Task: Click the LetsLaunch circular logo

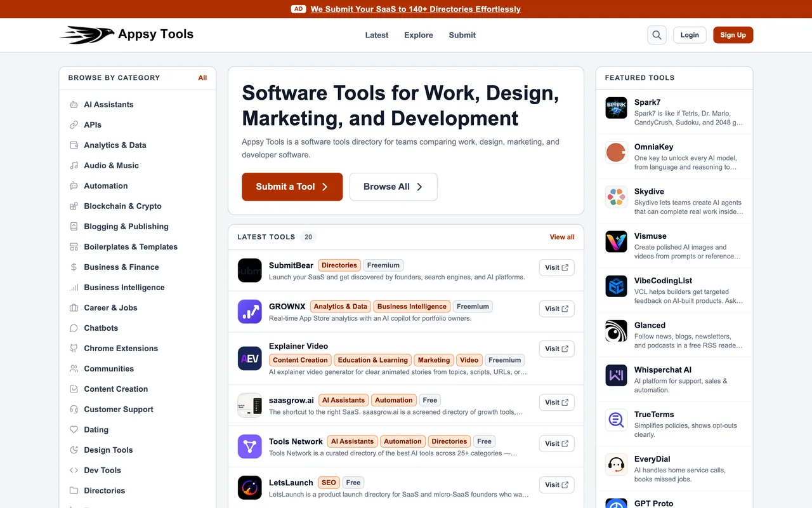Action: click(249, 488)
